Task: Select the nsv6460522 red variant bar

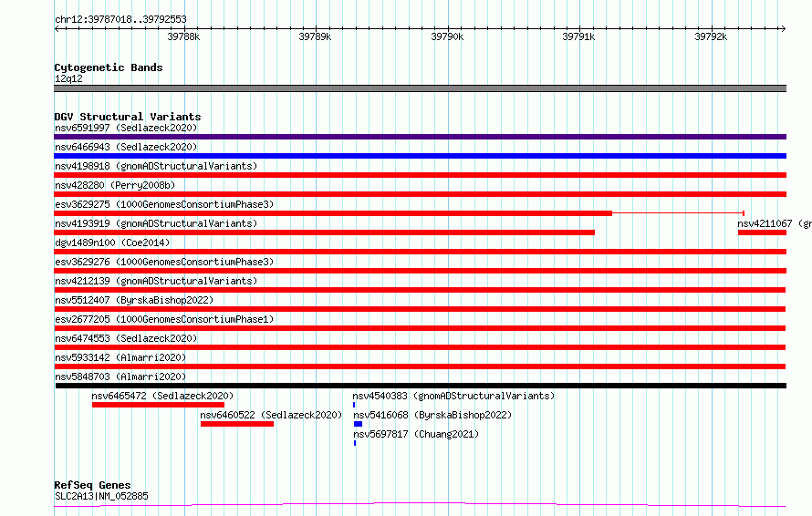Action: pyautogui.click(x=237, y=424)
